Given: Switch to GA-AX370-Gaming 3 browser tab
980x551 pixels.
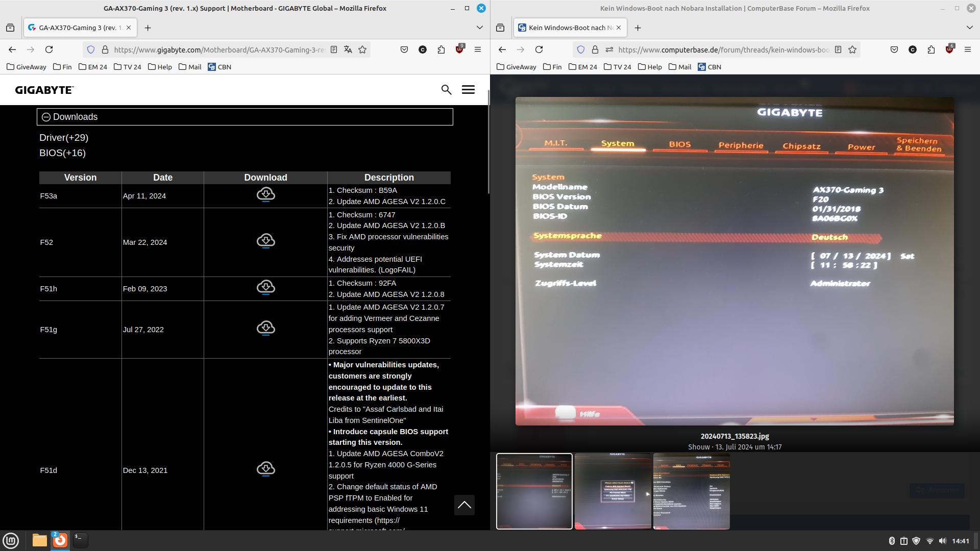Looking at the screenshot, I should (77, 28).
